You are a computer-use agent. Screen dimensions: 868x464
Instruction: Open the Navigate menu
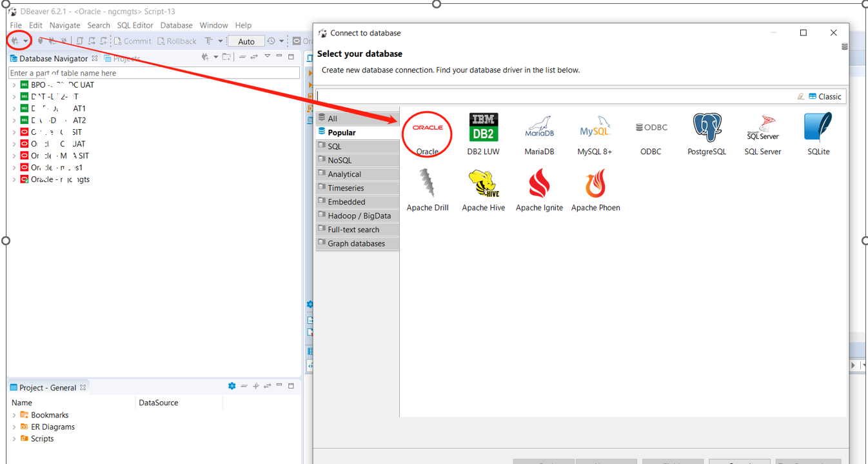coord(65,25)
